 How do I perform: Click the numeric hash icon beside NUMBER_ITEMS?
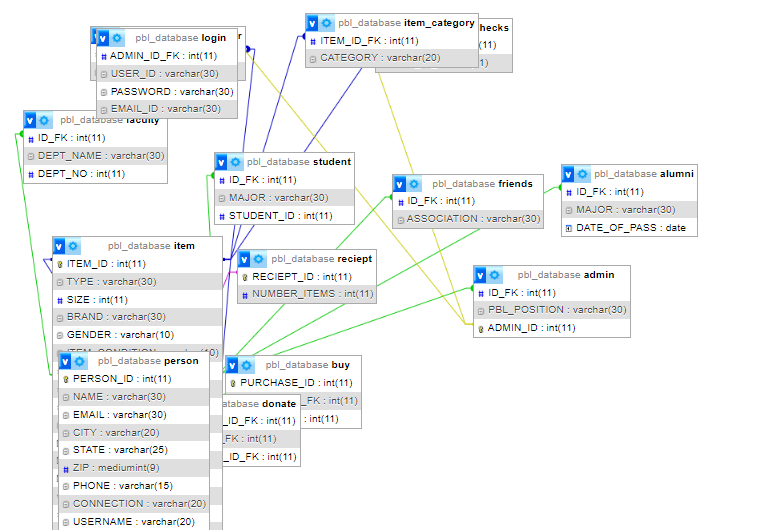click(245, 295)
